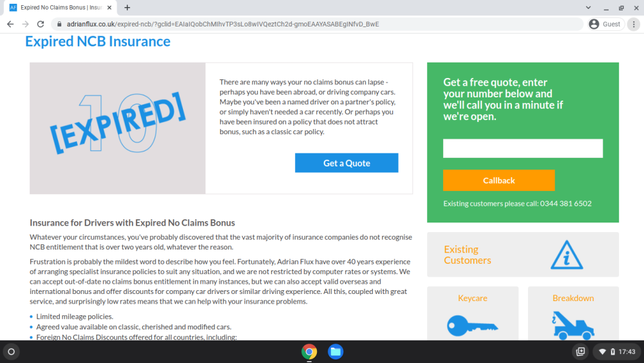Click 'Insurance for Drivers with Expired No Claims Bonus' heading
The height and width of the screenshot is (363, 644).
tap(132, 223)
